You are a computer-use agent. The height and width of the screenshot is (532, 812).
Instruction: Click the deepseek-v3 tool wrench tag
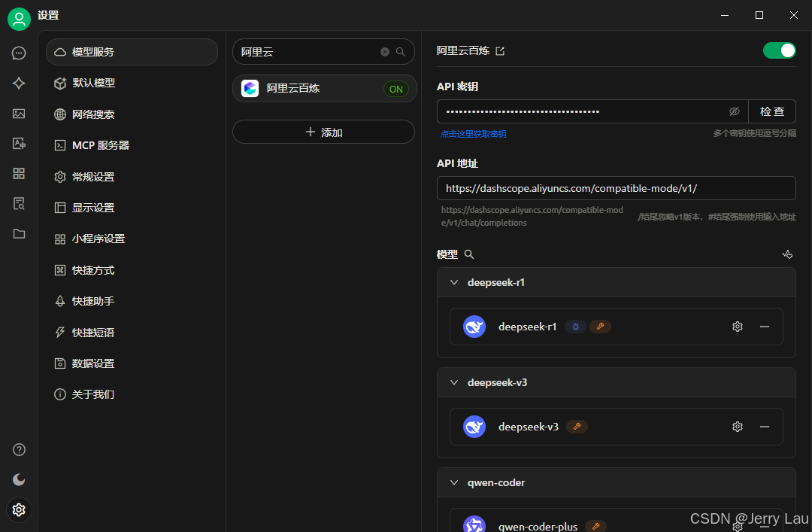[577, 427]
